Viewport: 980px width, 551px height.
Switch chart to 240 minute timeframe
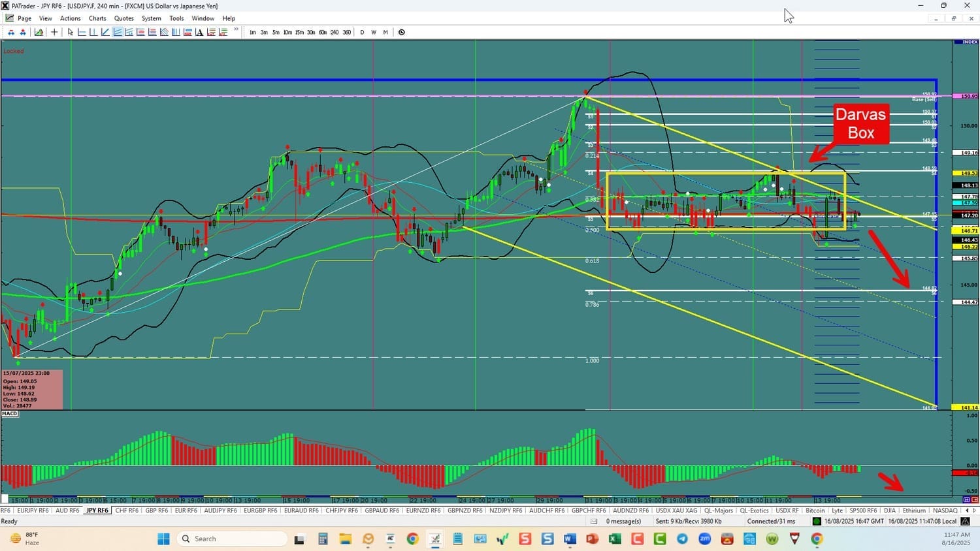pos(335,32)
